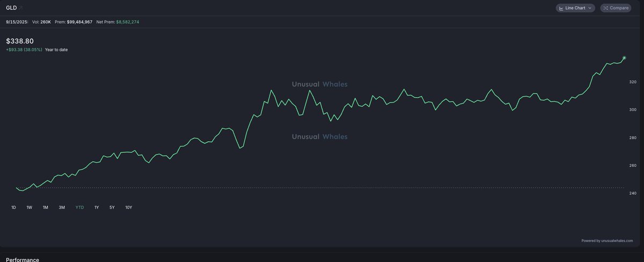Screen dimensions: 644x262
Task: Click the $338.80 current price
Action: [20, 41]
